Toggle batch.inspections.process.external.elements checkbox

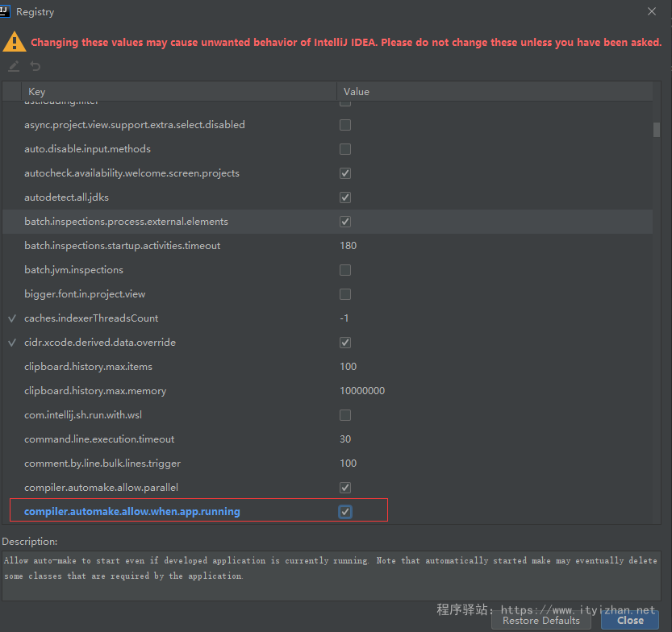345,222
